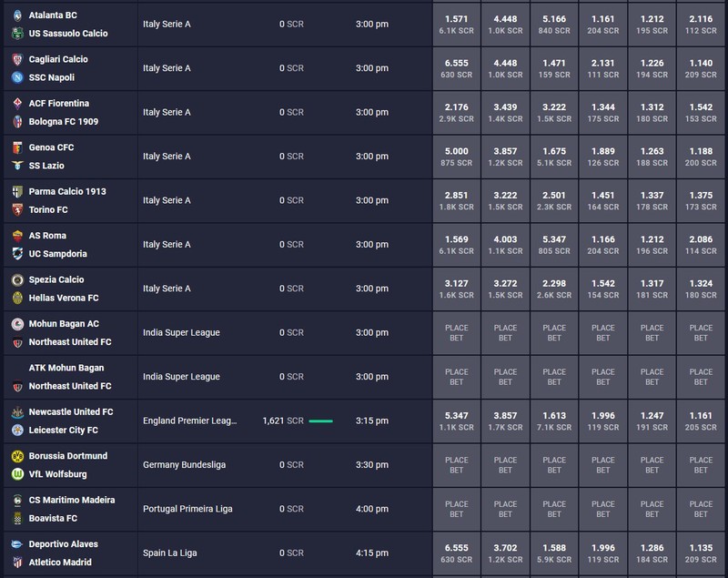Click the Borussia Dortmund yellow logo
This screenshot has height=578, width=728.
point(17,456)
